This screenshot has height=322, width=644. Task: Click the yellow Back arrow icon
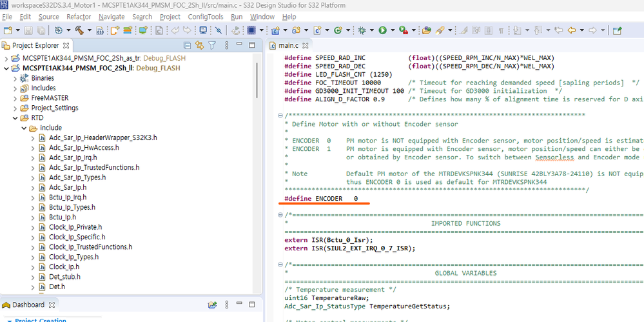point(571,30)
